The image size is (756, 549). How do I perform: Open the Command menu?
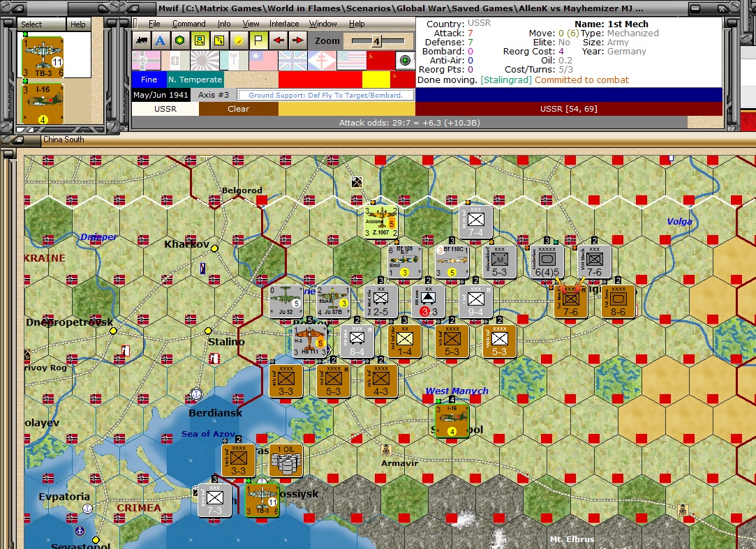[189, 24]
